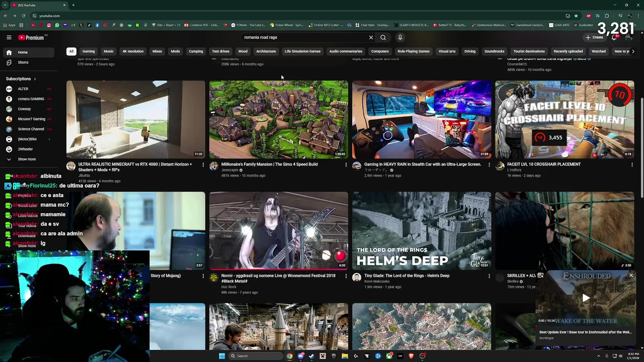The image size is (644, 362).
Task: Open the notifications bell
Action: click(x=614, y=37)
